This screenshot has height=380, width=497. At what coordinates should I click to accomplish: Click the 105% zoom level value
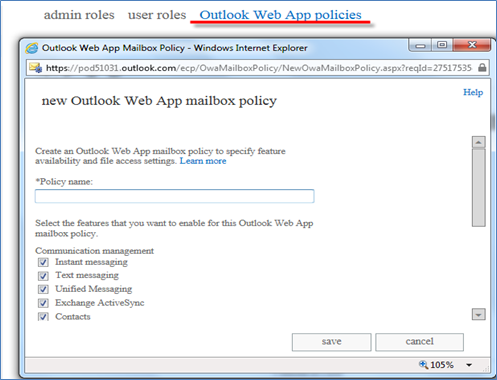coord(442,365)
